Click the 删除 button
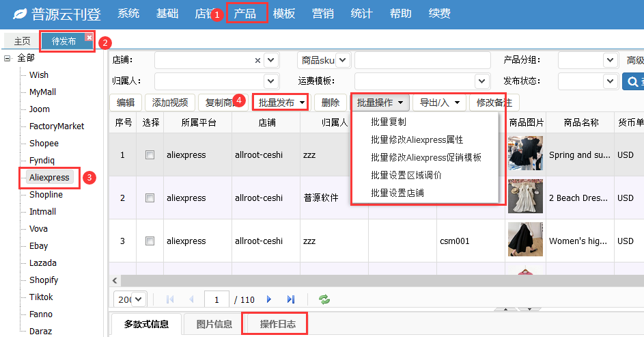This screenshot has width=644, height=337. tap(331, 103)
